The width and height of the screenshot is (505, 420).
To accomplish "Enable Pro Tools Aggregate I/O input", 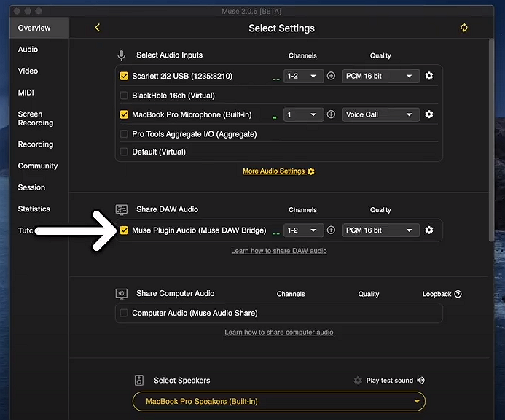I will tap(124, 133).
